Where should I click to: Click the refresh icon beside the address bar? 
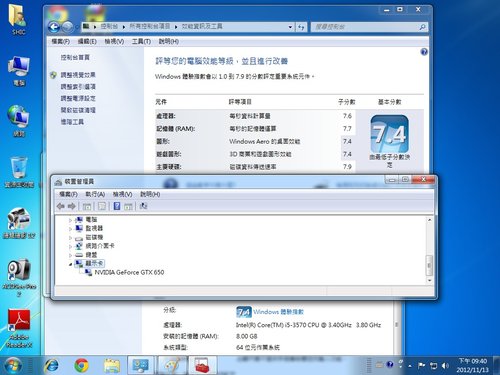[x=301, y=27]
